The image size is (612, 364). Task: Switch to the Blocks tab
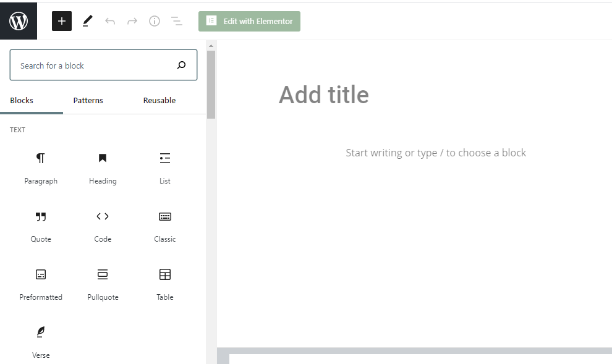(22, 100)
